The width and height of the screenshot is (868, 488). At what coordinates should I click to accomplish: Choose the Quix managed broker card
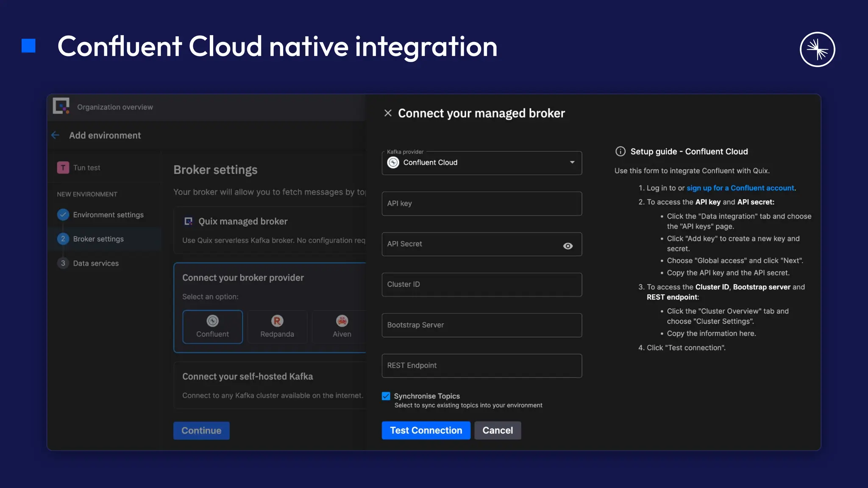pyautogui.click(x=270, y=230)
